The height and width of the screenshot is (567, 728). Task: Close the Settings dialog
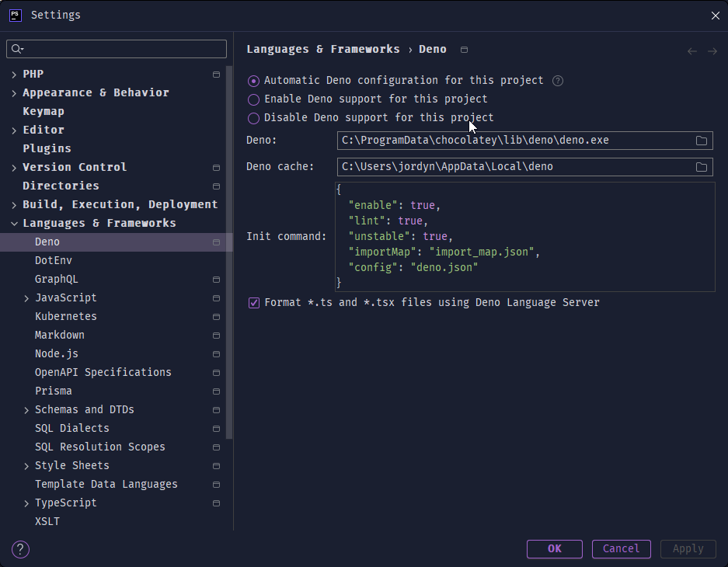coord(715,16)
